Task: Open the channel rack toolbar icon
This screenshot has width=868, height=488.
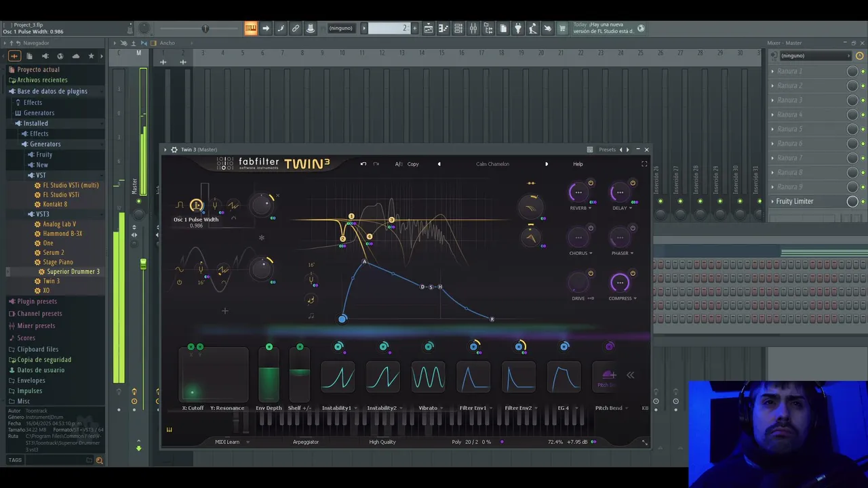Action: pyautogui.click(x=458, y=28)
